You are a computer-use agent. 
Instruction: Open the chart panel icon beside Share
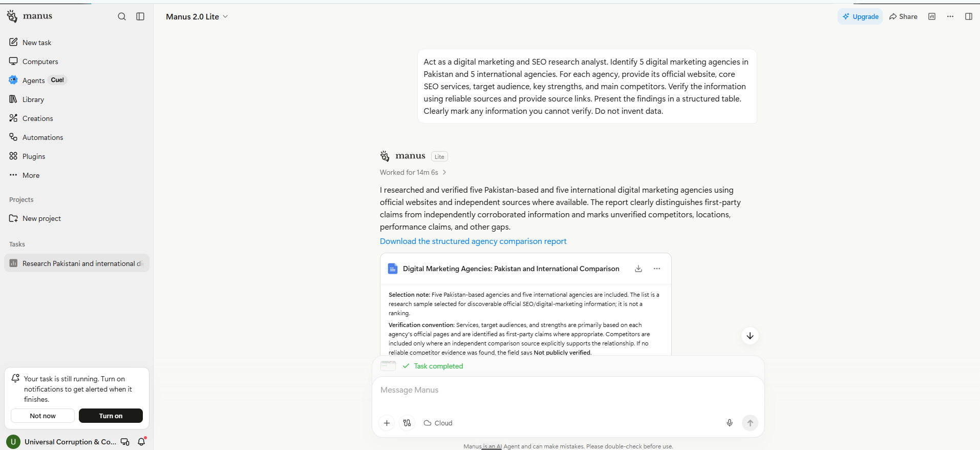tap(932, 16)
